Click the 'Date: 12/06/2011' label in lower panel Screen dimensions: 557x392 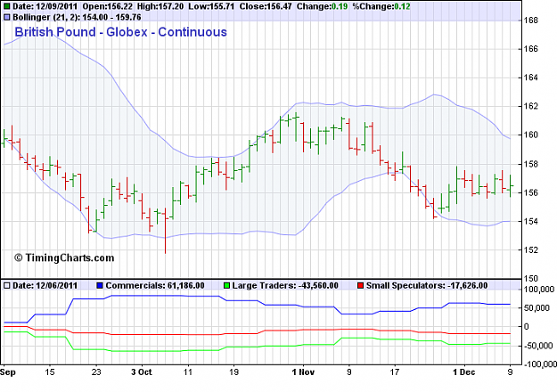(x=45, y=285)
